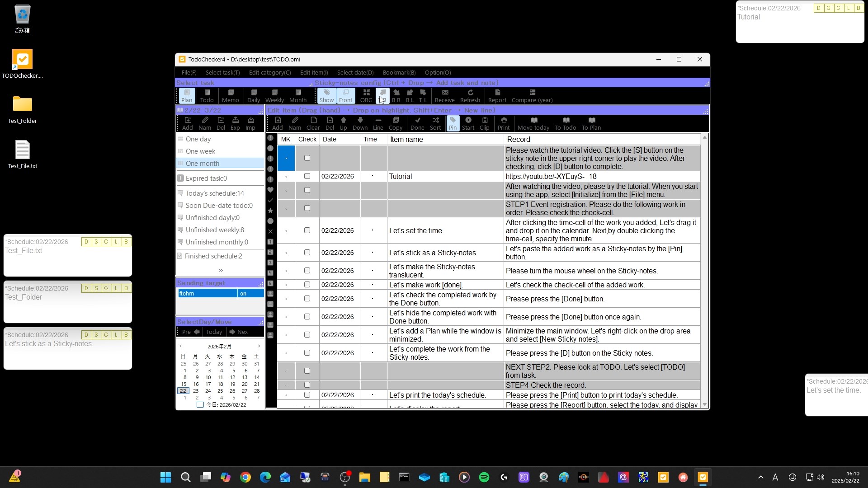The width and height of the screenshot is (868, 488).
Task: Click the Move today icon
Action: pos(533,123)
